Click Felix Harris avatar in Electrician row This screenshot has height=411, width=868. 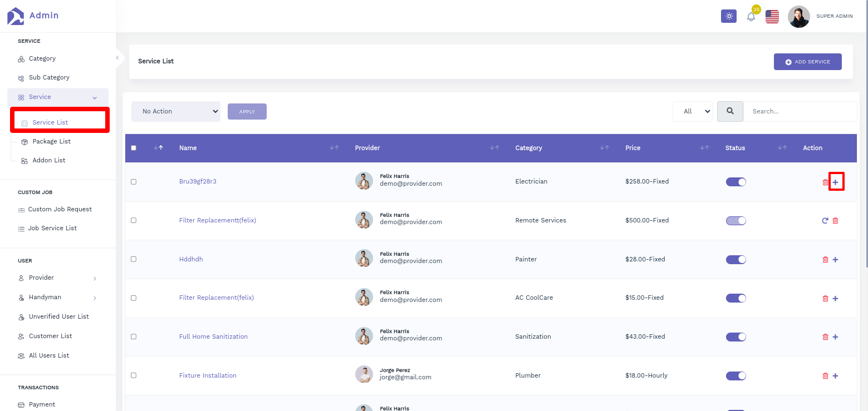point(364,181)
